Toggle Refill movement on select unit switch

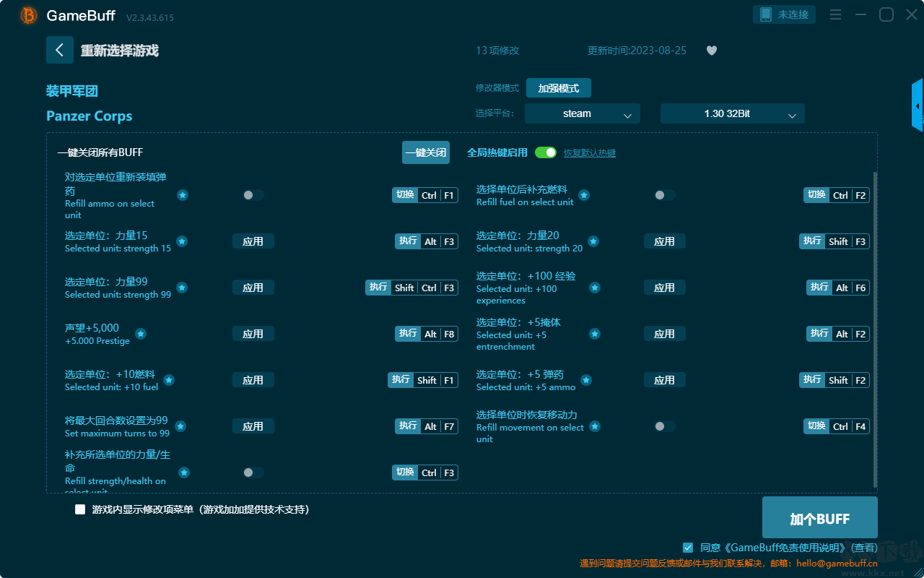pos(665,426)
